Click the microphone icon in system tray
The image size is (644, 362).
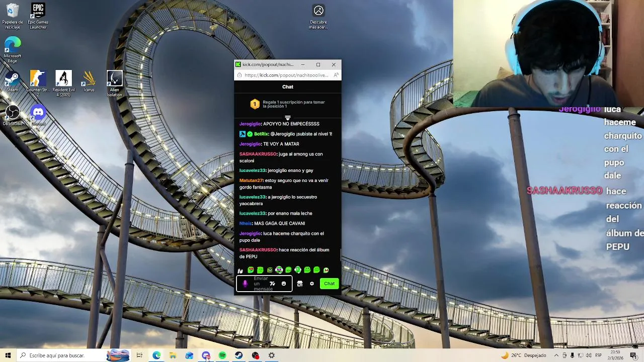coord(572,355)
